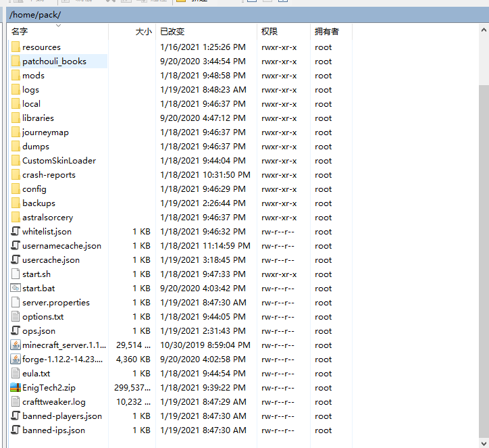Click the 10,232 size of crafttweaker.log
The height and width of the screenshot is (448, 489).
134,402
